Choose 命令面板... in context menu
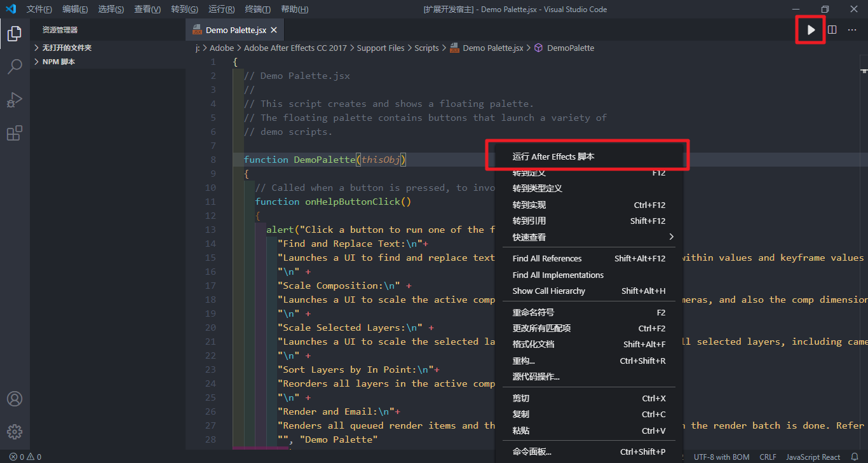Image resolution: width=868 pixels, height=463 pixels. [589, 452]
